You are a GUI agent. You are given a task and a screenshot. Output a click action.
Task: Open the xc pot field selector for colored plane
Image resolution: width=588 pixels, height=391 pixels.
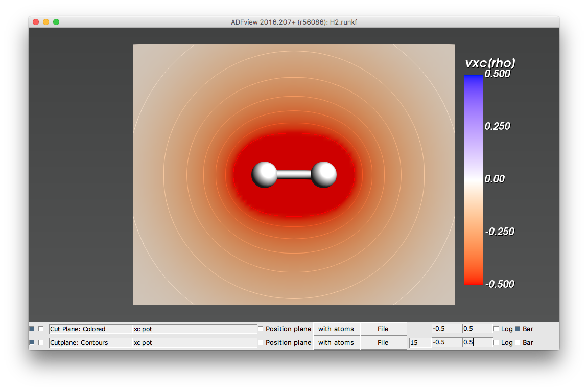194,329
